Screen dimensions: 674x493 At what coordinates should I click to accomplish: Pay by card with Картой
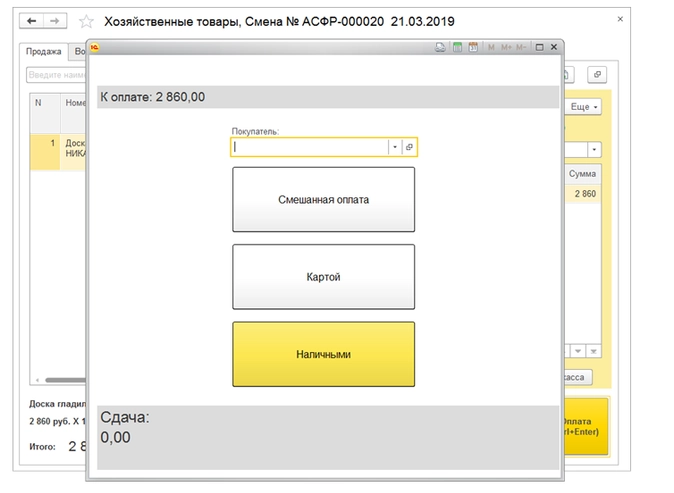coord(324,277)
